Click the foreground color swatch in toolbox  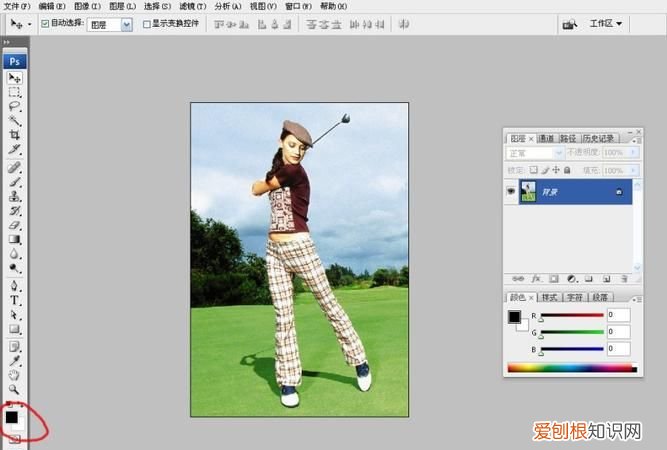click(11, 417)
